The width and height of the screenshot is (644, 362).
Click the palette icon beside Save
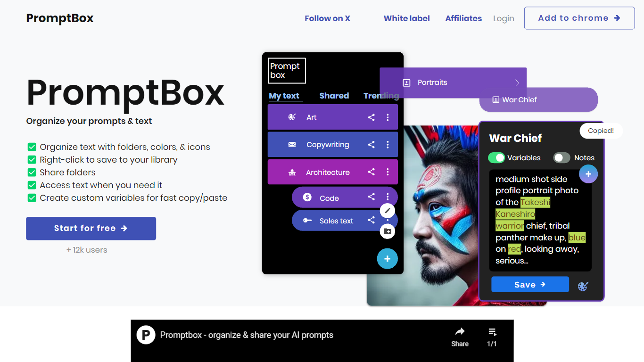pyautogui.click(x=583, y=286)
